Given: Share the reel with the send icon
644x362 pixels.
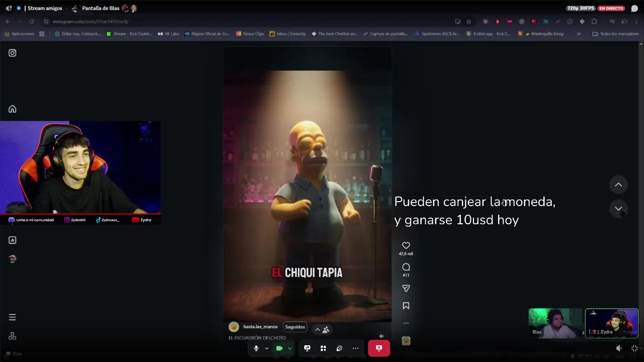Looking at the screenshot, I should [406, 288].
